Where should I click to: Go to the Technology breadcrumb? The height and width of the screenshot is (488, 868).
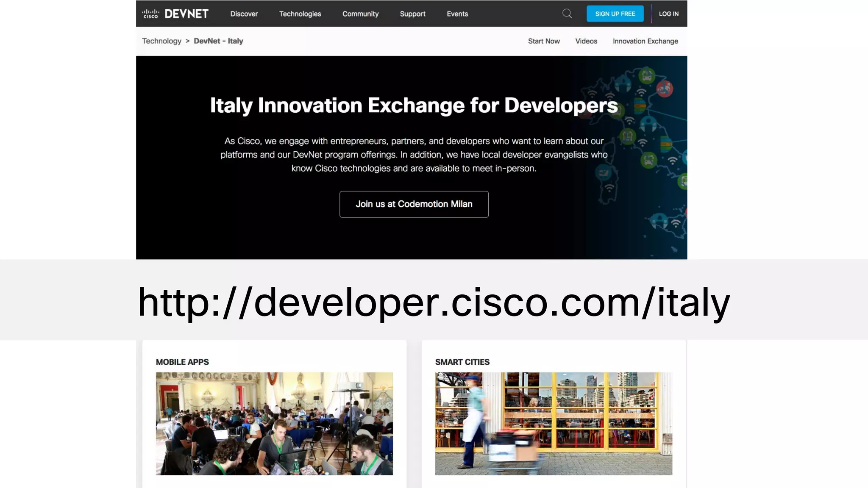(x=161, y=41)
